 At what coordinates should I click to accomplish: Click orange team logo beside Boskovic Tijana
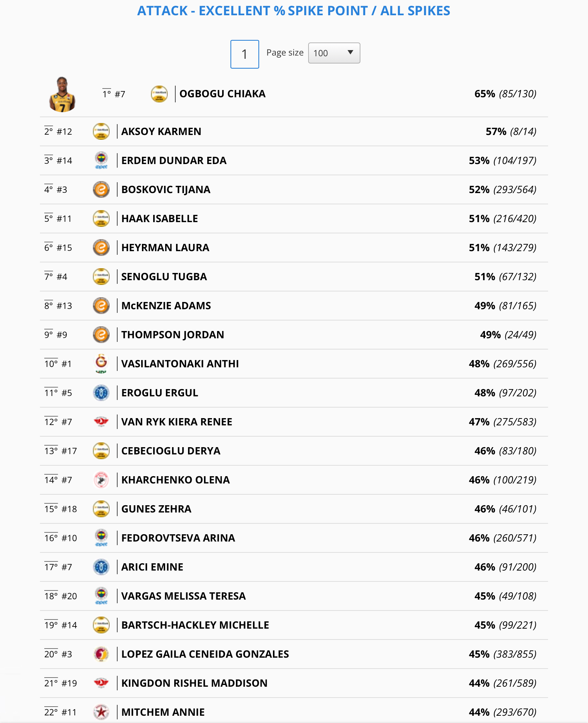coord(101,189)
